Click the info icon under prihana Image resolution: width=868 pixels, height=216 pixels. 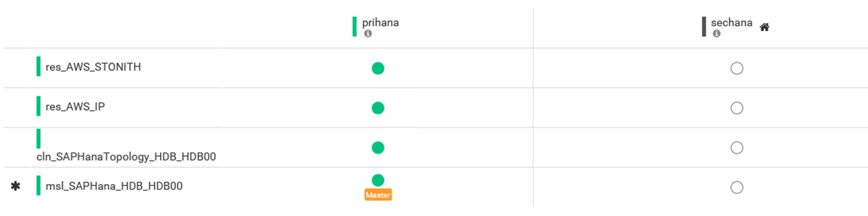(368, 34)
